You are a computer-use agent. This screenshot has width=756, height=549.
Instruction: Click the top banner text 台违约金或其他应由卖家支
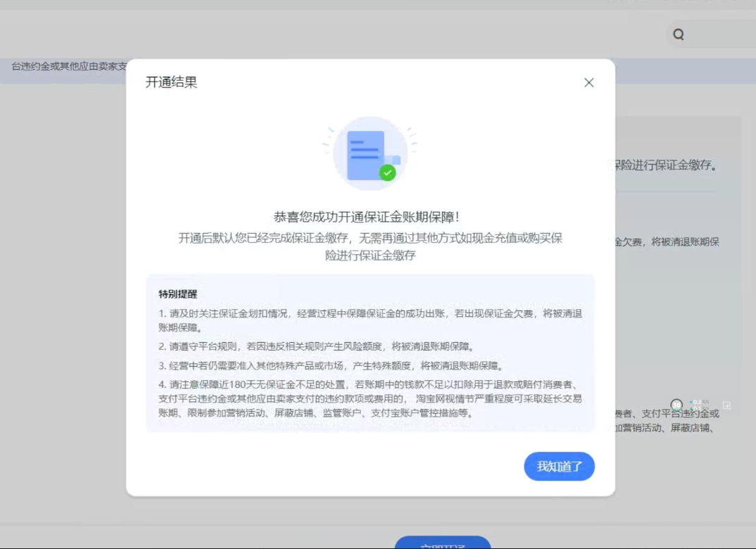(69, 66)
